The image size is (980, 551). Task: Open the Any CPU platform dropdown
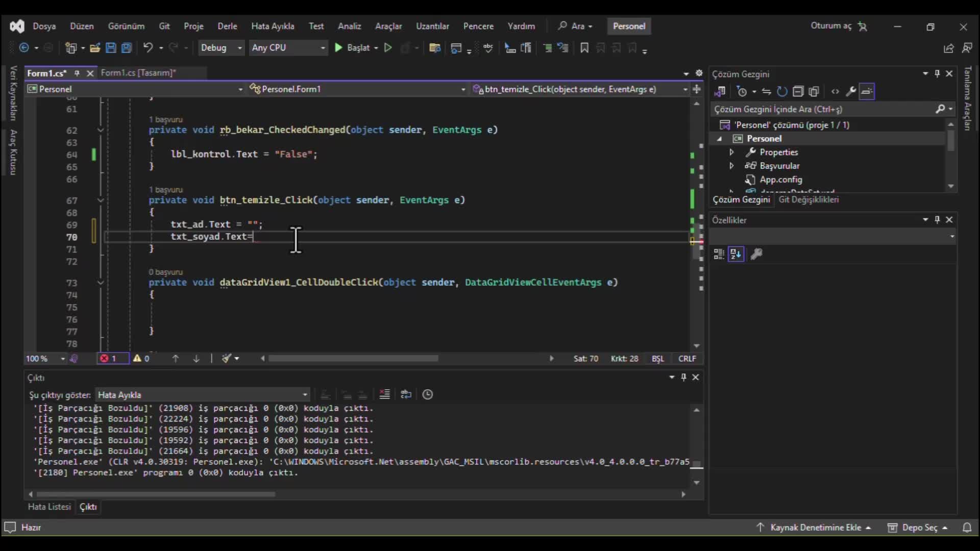(288, 47)
